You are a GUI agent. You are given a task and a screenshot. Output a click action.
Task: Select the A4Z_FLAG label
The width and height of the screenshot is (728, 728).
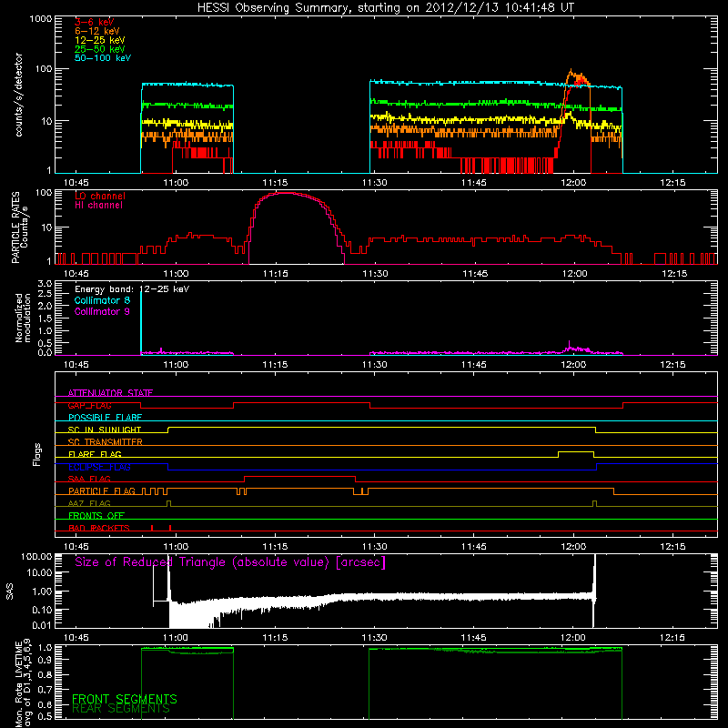(89, 503)
